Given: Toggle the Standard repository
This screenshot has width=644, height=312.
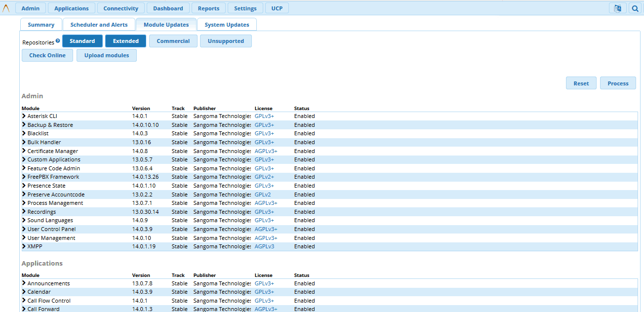Looking at the screenshot, I should click(82, 41).
